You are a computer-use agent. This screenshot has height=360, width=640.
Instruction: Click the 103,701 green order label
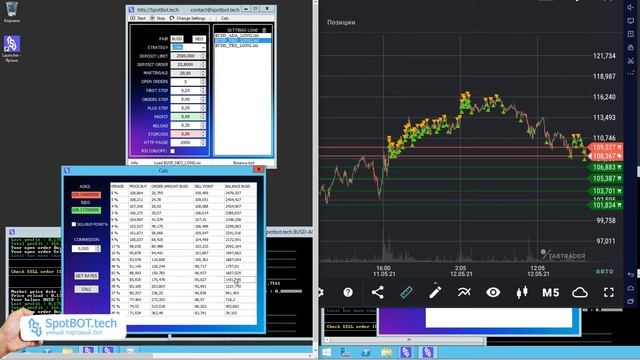[x=606, y=191]
